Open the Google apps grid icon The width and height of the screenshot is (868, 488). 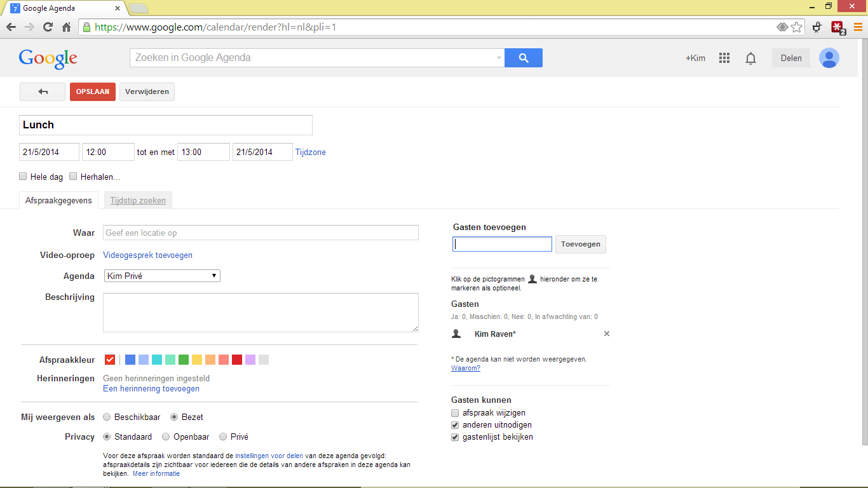[724, 58]
